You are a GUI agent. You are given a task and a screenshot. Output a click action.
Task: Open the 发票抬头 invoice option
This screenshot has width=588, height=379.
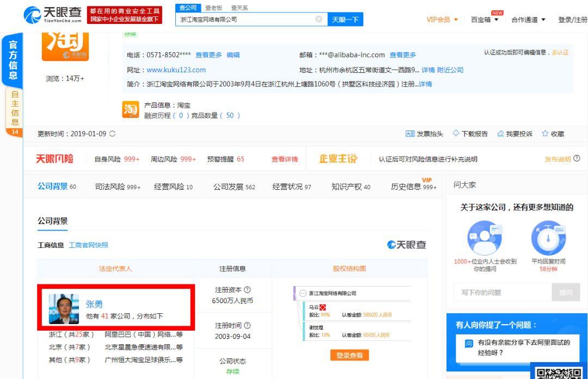tap(424, 134)
